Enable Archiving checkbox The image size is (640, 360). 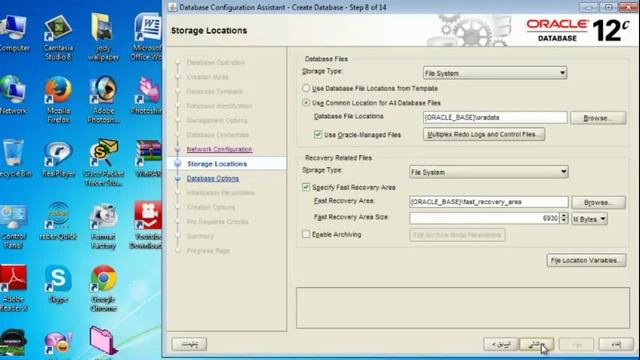click(x=306, y=234)
